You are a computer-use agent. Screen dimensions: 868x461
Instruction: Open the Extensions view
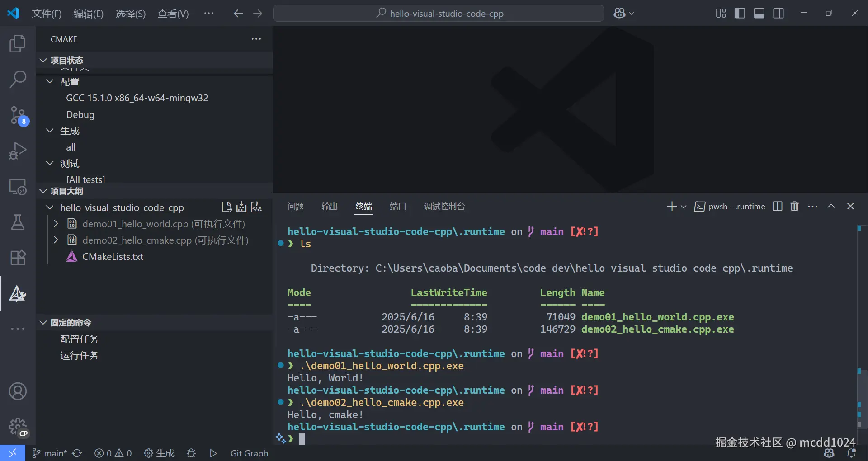click(x=18, y=258)
